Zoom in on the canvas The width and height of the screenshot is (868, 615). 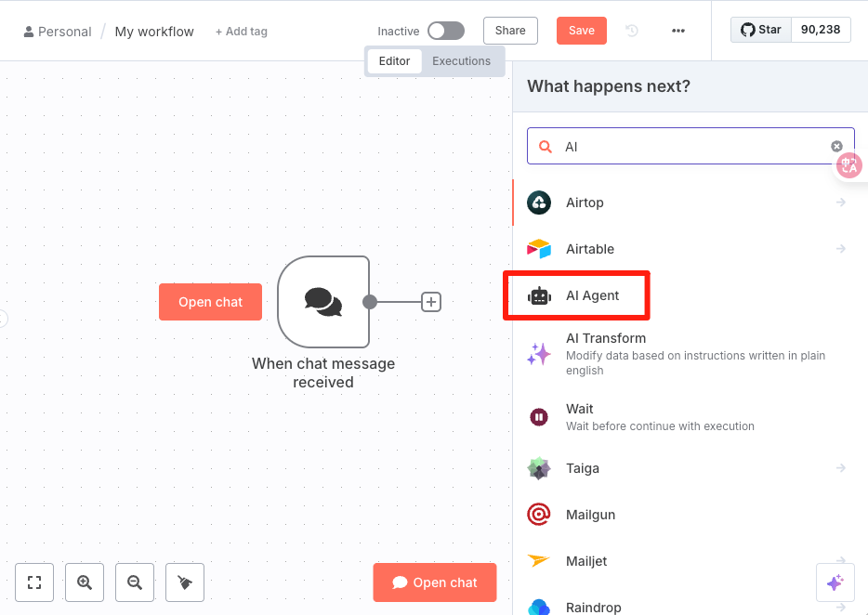pyautogui.click(x=85, y=582)
